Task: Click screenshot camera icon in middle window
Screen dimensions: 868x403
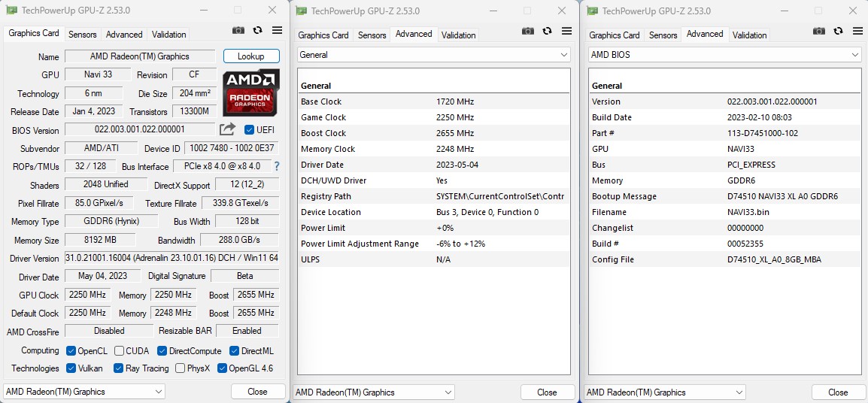Action: coord(528,31)
